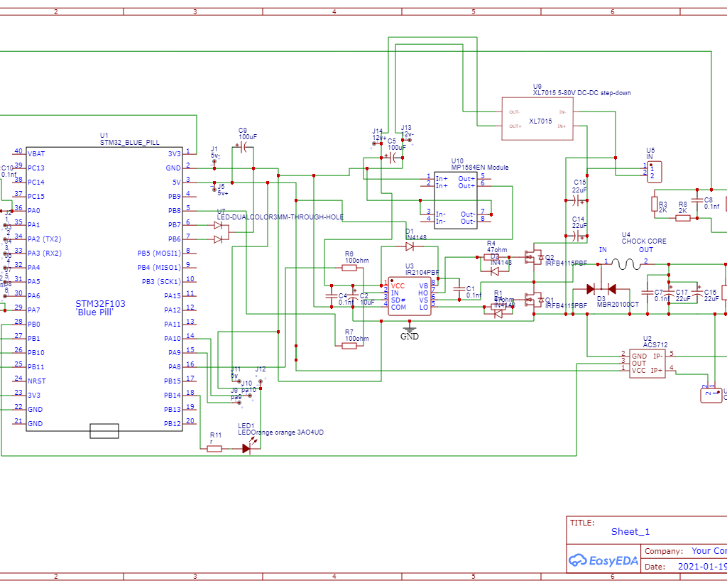Click the J13 12v- connector label
Image resolution: width=727 pixels, height=588 pixels.
[x=406, y=131]
